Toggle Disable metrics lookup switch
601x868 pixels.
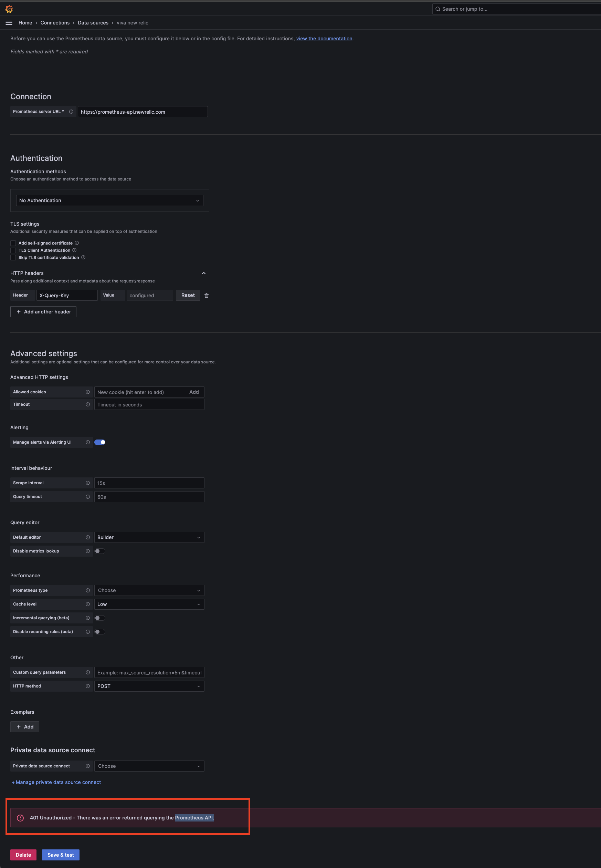pos(100,551)
